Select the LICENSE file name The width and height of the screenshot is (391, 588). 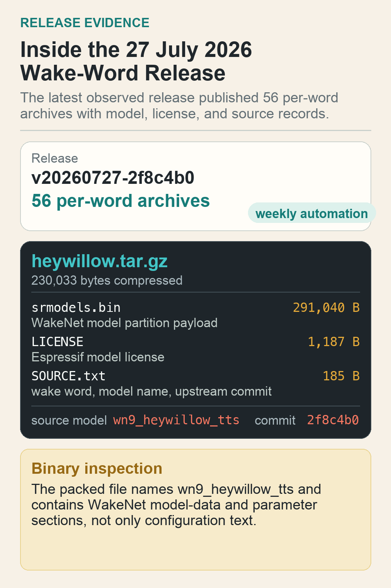click(57, 342)
